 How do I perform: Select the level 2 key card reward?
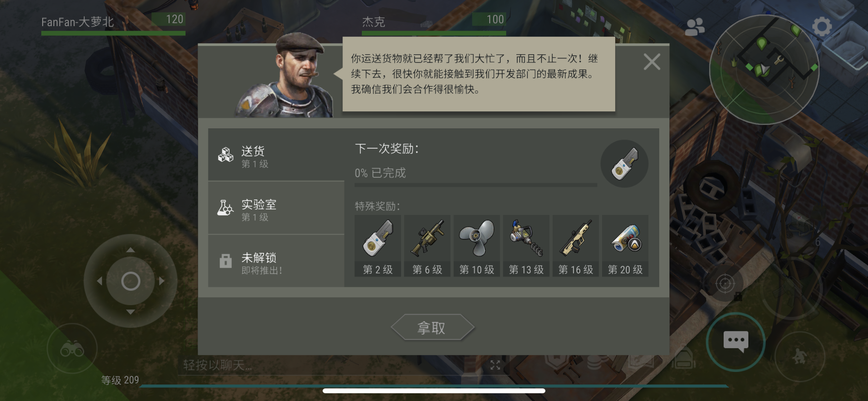pyautogui.click(x=378, y=246)
